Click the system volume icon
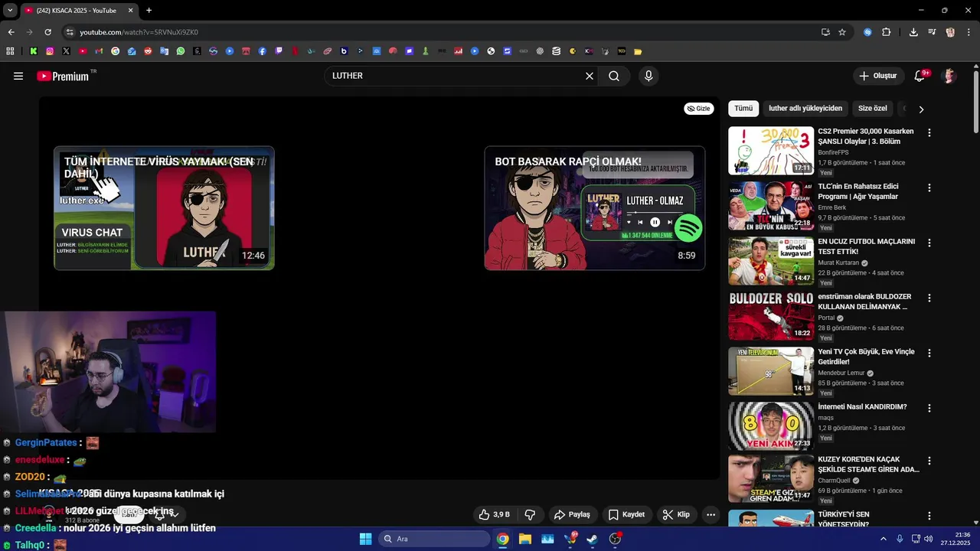Image resolution: width=980 pixels, height=551 pixels. click(x=928, y=539)
